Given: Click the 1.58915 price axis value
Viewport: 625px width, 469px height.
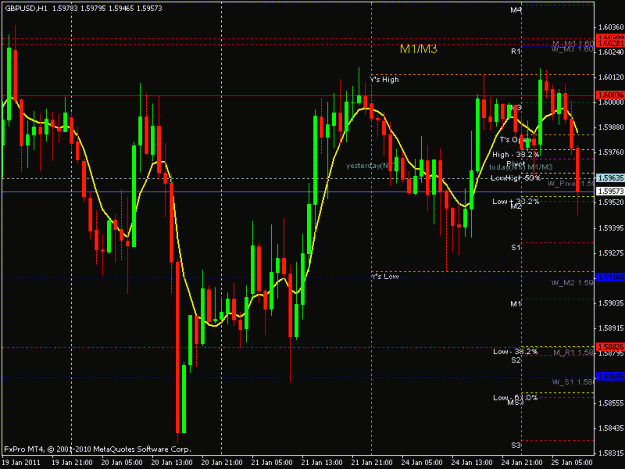Looking at the screenshot, I should click(x=611, y=328).
